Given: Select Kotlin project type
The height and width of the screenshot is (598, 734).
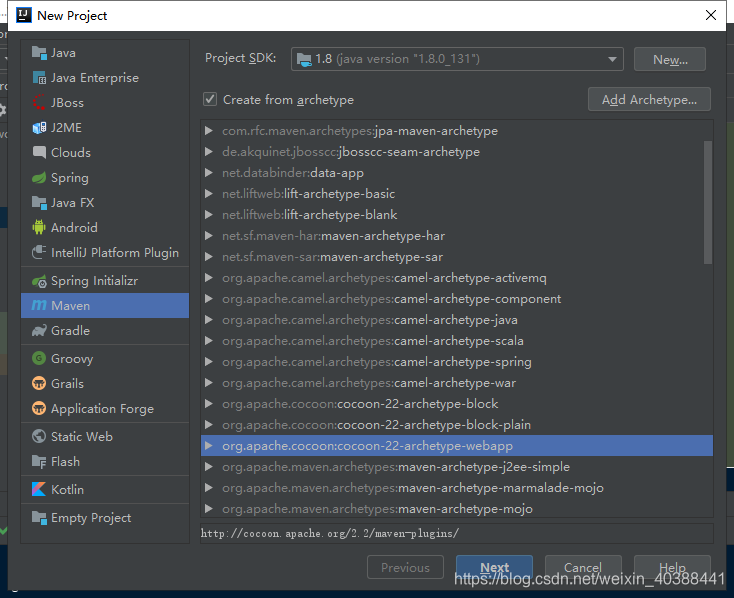Looking at the screenshot, I should coord(105,489).
